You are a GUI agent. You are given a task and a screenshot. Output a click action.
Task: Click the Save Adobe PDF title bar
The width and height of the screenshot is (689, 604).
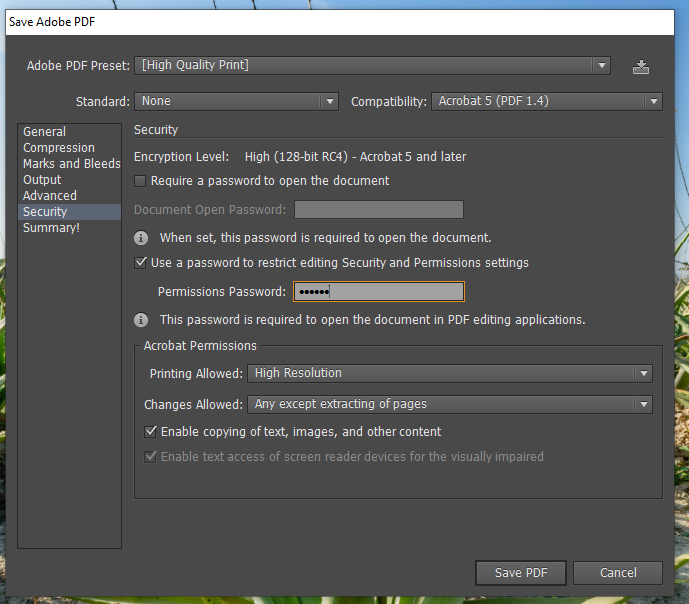[340, 22]
